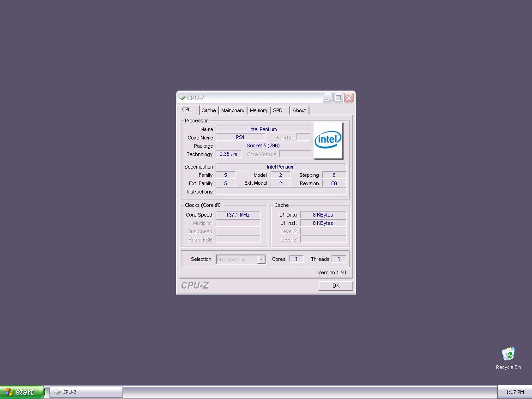532x399 pixels.
Task: Open the About tab
Action: 299,110
